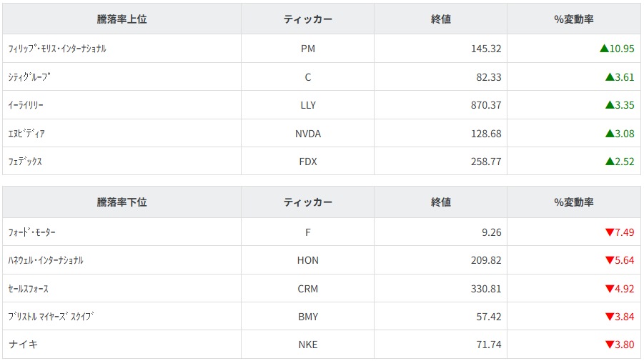Click the HON ticker symbol
The image size is (644, 361).
pyautogui.click(x=308, y=260)
